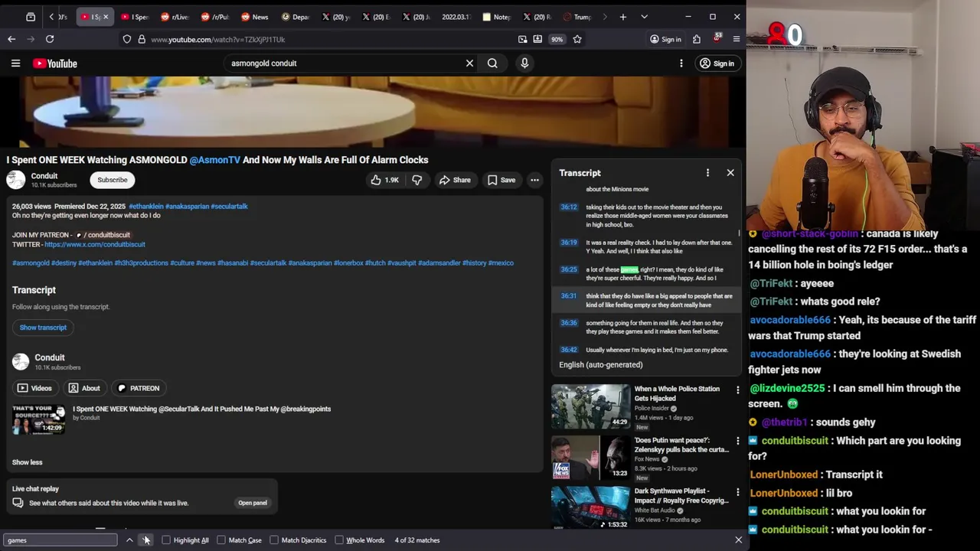Open browser extensions puzzle icon

(696, 39)
